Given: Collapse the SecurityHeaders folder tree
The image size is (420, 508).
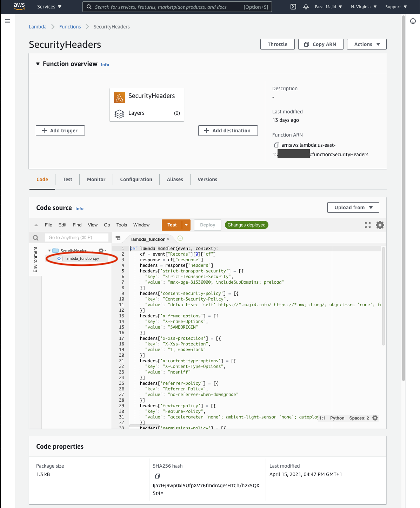Looking at the screenshot, I should 49,251.
